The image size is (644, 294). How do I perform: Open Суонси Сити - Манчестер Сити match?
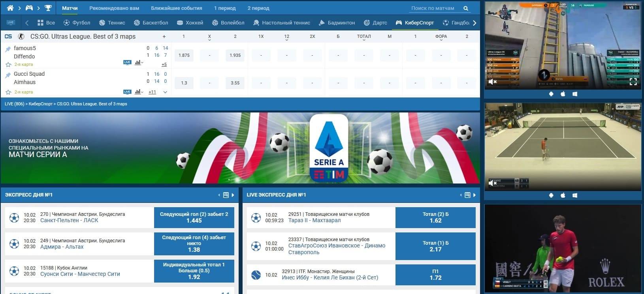[80, 274]
